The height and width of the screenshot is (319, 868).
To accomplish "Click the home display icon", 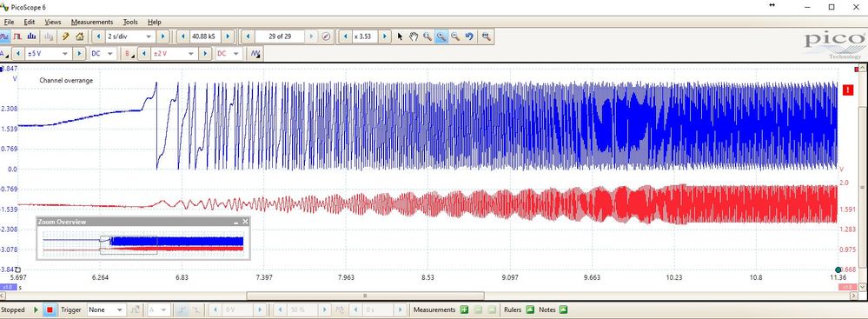I will tap(79, 37).
